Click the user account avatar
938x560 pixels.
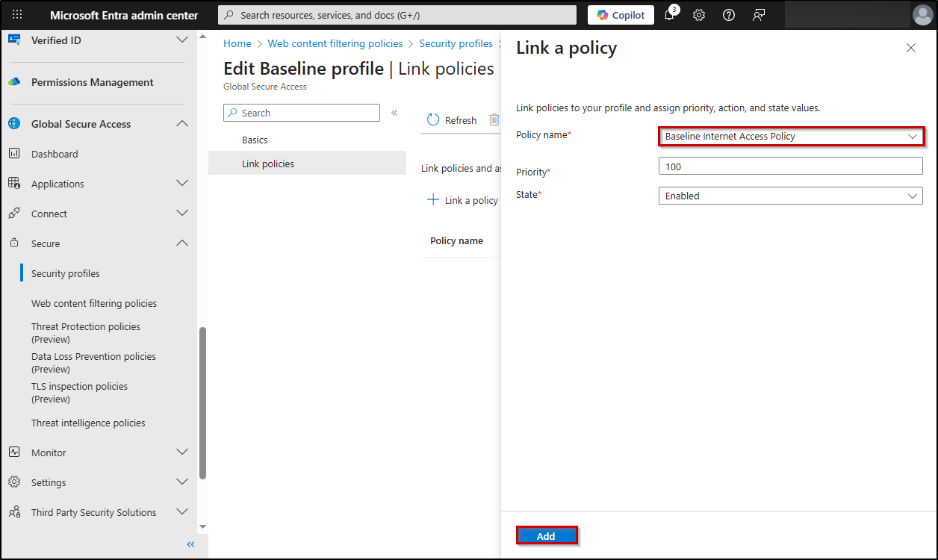(922, 15)
